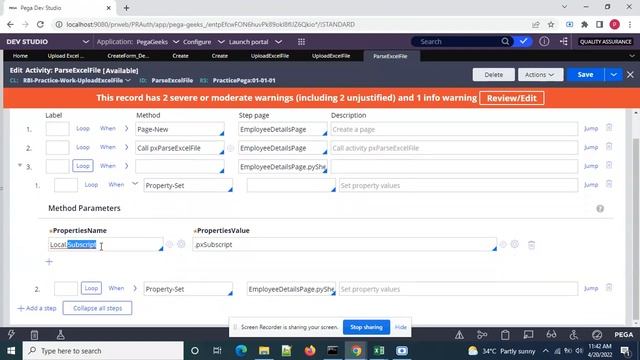The image size is (640, 360).
Task: Open the Clipboard icon in footer left
Action: (34, 335)
